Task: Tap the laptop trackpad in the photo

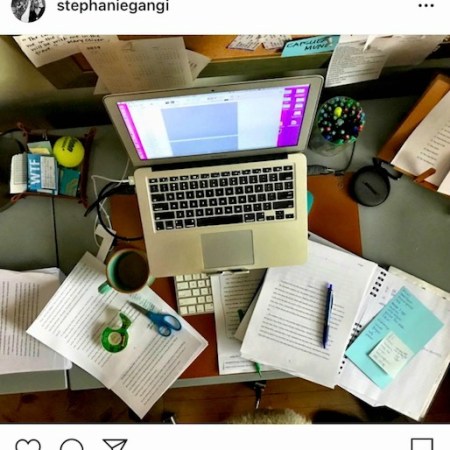Action: pyautogui.click(x=227, y=248)
